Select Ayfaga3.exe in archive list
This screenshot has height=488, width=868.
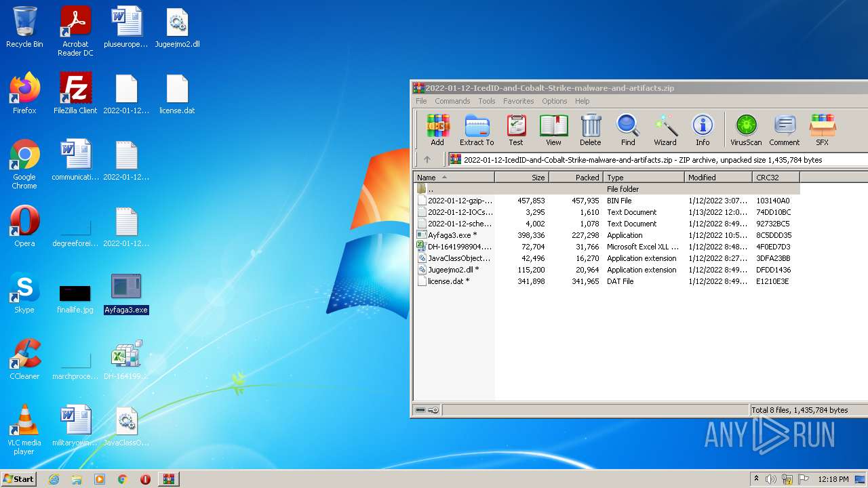[x=607, y=235]
